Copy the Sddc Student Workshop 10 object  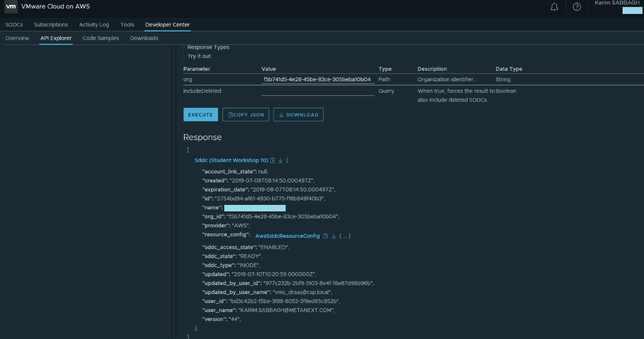coord(273,161)
